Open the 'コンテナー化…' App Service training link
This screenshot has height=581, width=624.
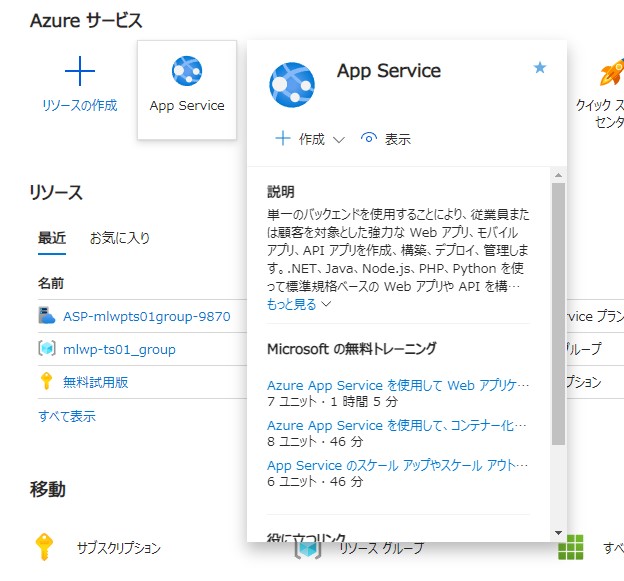coord(397,425)
